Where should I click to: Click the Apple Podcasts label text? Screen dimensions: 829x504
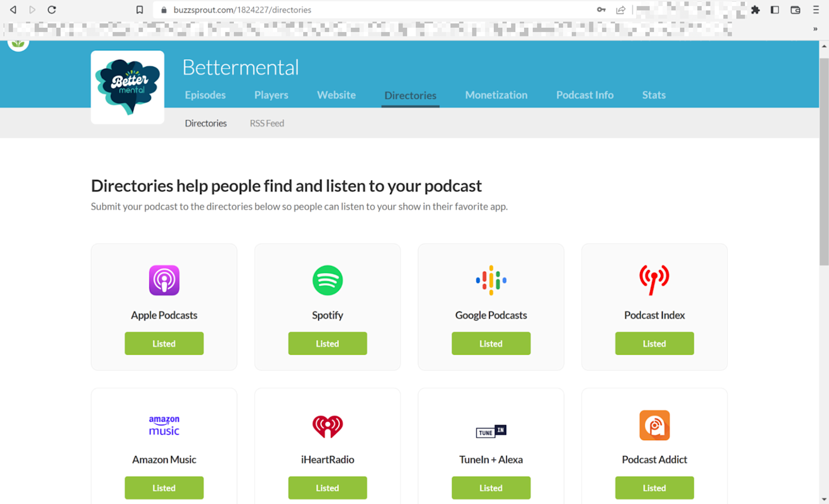[164, 315]
